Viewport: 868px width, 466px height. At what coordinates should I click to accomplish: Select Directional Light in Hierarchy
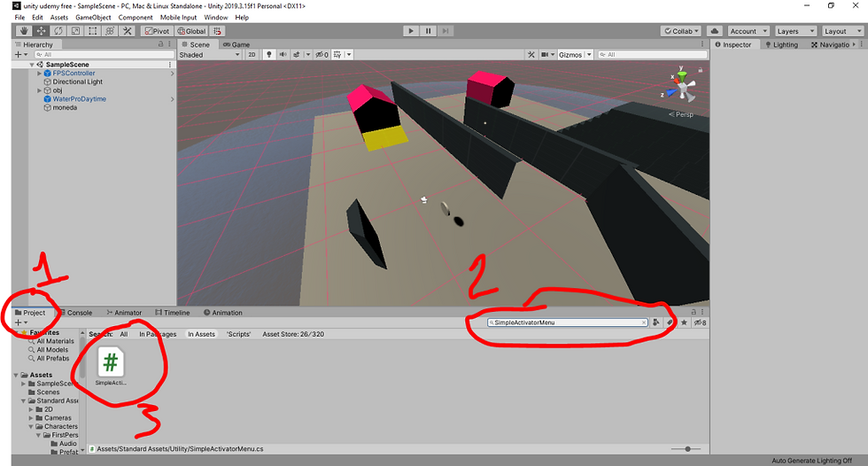pyautogui.click(x=78, y=82)
